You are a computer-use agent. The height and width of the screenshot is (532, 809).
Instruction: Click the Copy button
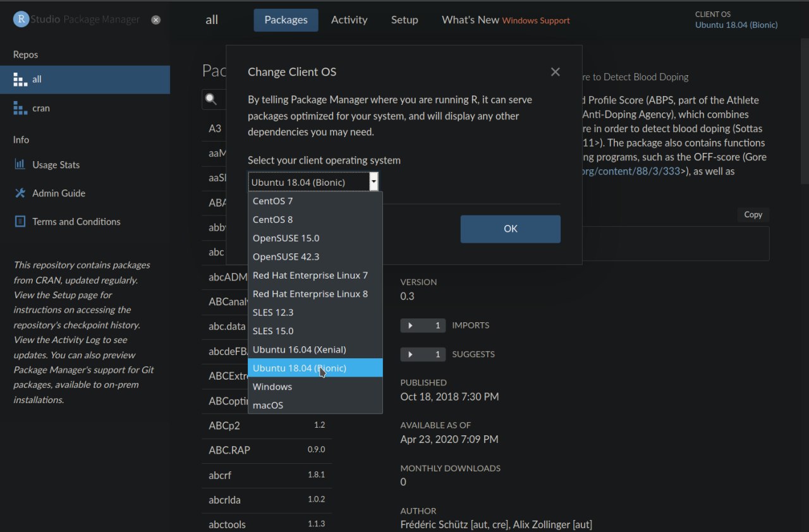753,214
